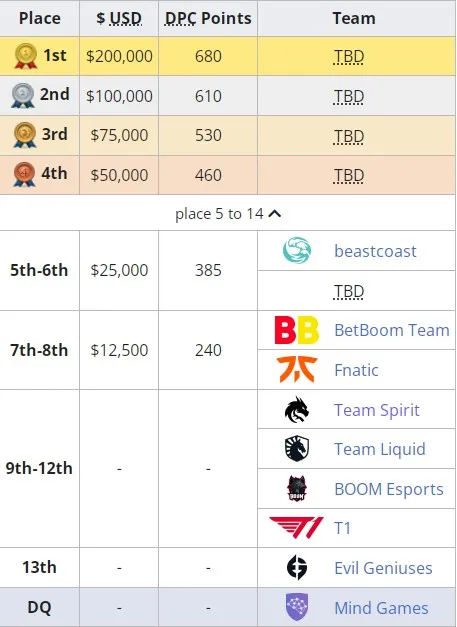Click the red T1 logo
457x627 pixels.
pyautogui.click(x=297, y=528)
